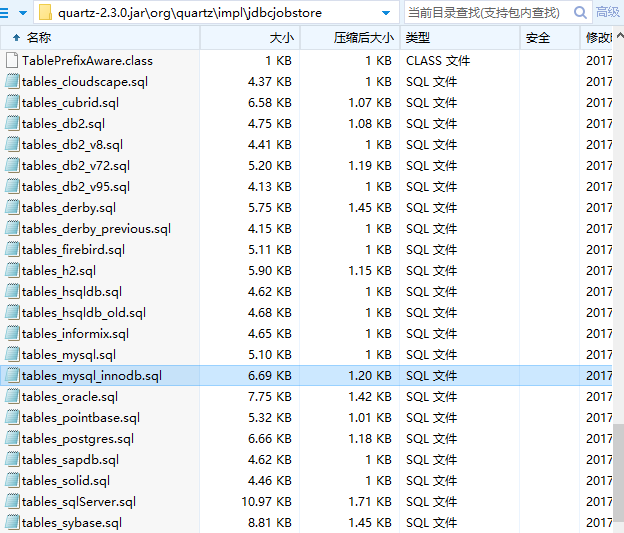Click the yellow folder icon in path bar
The height and width of the screenshot is (533, 624).
tap(45, 13)
